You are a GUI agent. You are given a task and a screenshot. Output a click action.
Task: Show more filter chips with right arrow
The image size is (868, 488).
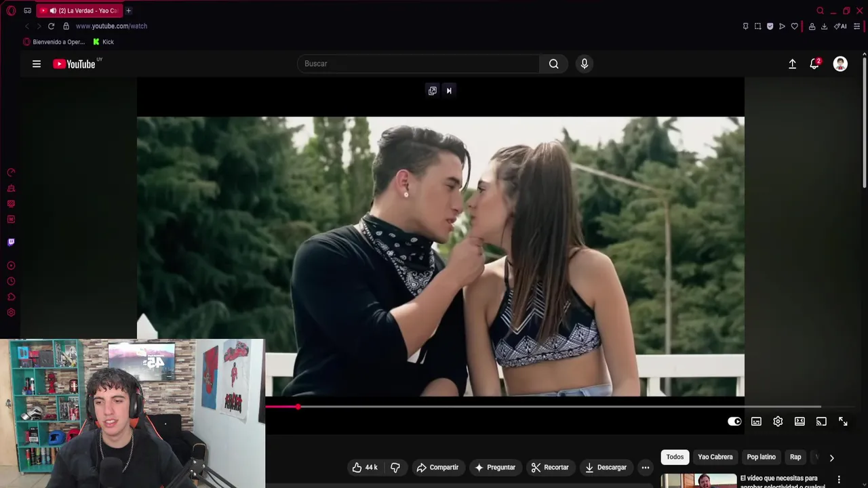[831, 457]
